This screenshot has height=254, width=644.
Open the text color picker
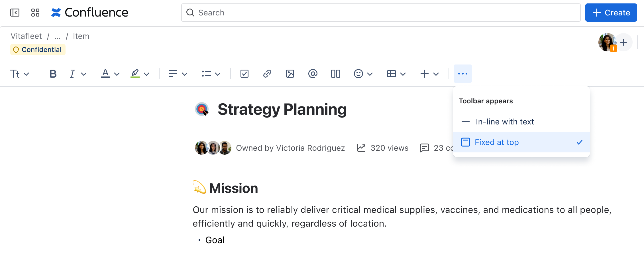(x=110, y=74)
